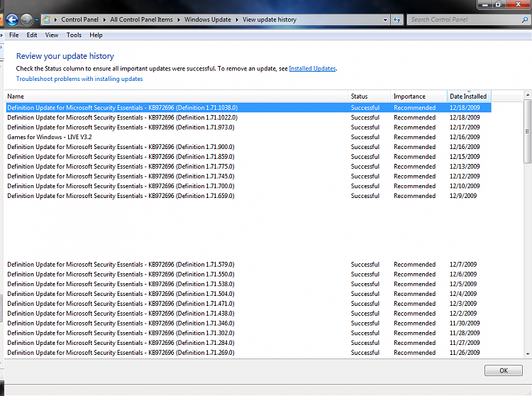Viewport: 532px width, 396px height.
Task: Go back with the blue Back arrow
Action: pos(12,20)
